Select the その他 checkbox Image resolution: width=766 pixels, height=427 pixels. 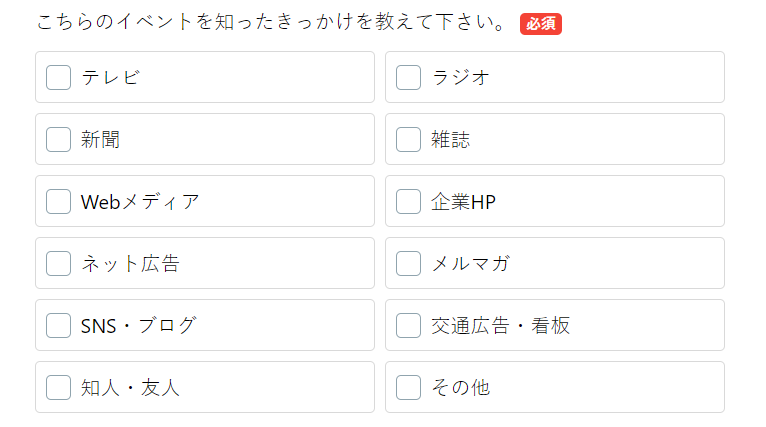[x=408, y=387]
